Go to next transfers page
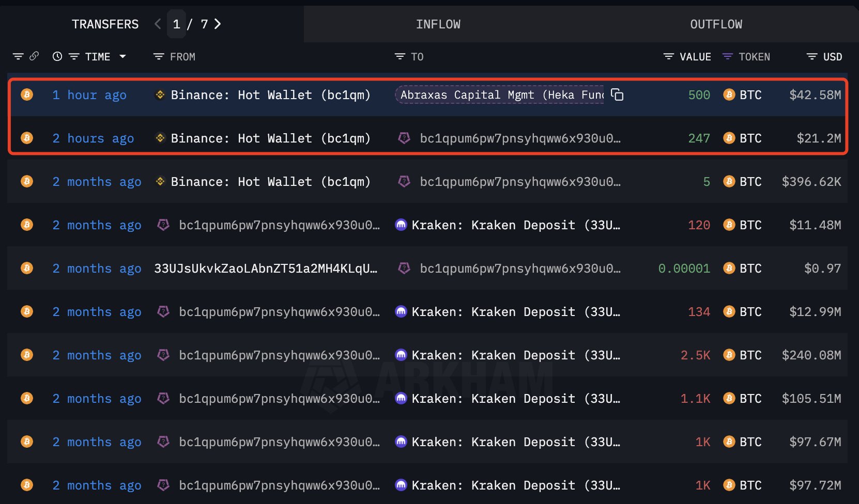This screenshot has width=859, height=504. pos(218,24)
